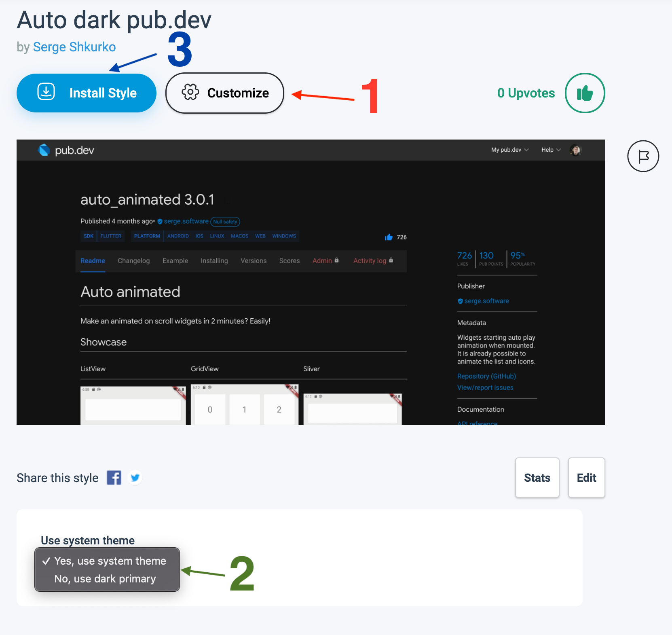The image size is (672, 635).
Task: Click the auto_animated 3.0.1 heading
Action: pyautogui.click(x=147, y=200)
